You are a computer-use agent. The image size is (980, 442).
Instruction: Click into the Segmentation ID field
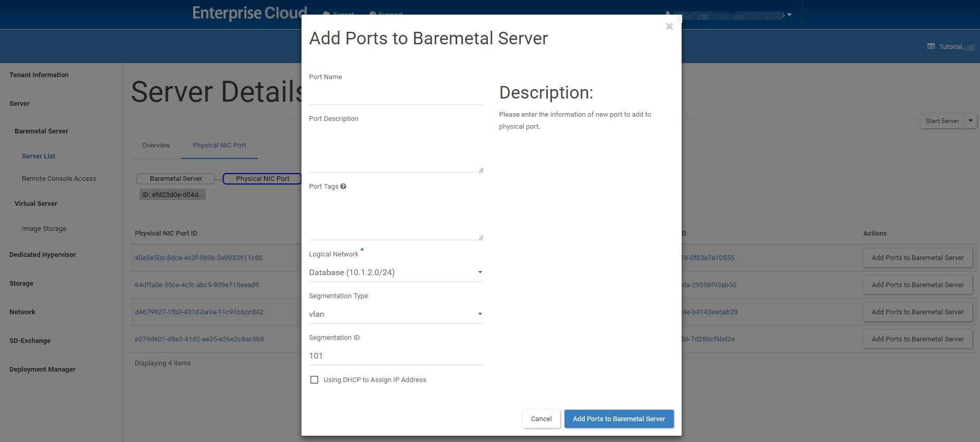click(396, 356)
